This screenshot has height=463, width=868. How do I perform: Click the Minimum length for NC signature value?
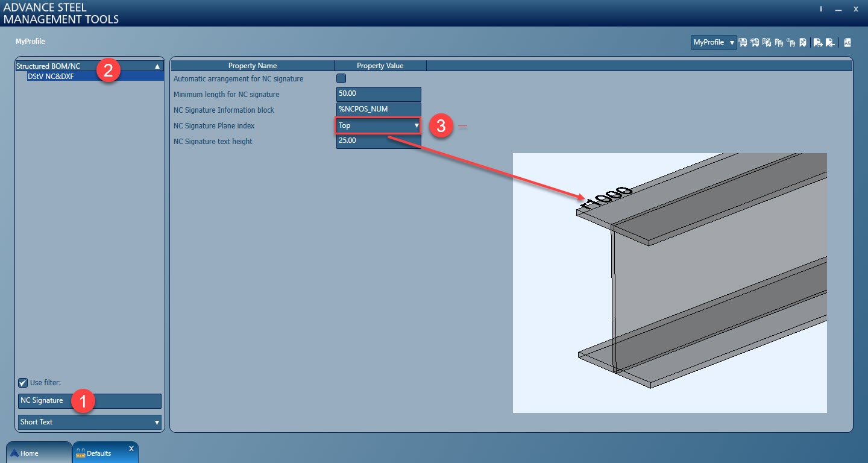click(378, 94)
